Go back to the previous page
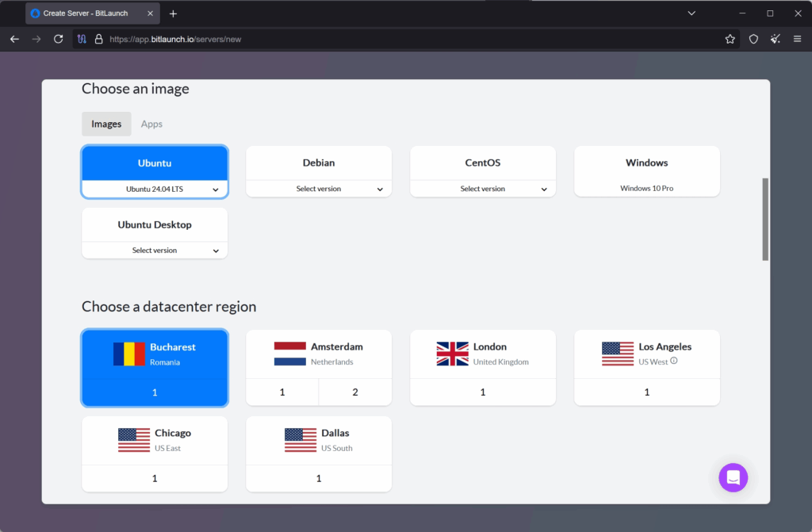This screenshot has width=812, height=532. click(x=14, y=39)
